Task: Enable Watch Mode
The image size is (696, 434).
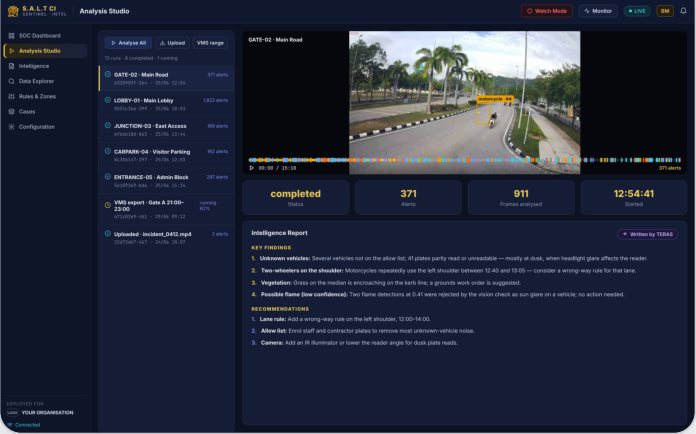Action: 546,11
